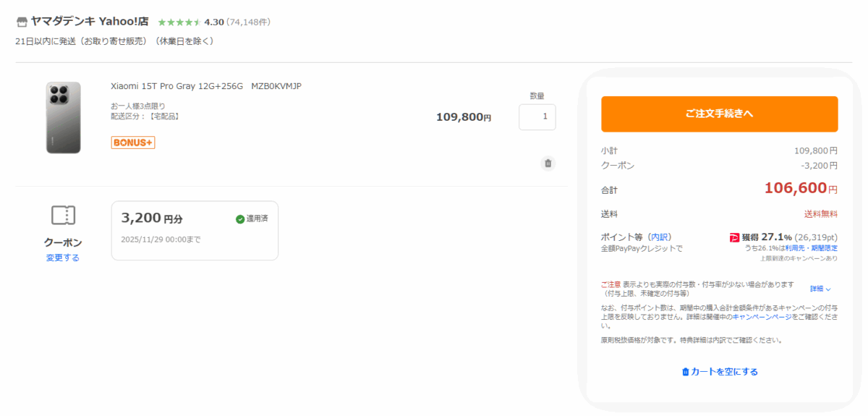The width and height of the screenshot is (868, 416).
Task: Click the store icon beside ヤマダデンキ
Action: click(22, 22)
